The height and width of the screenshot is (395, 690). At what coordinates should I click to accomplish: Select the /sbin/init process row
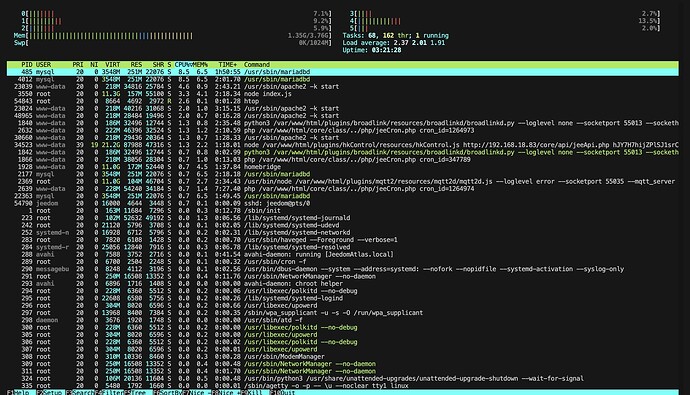coord(342,211)
